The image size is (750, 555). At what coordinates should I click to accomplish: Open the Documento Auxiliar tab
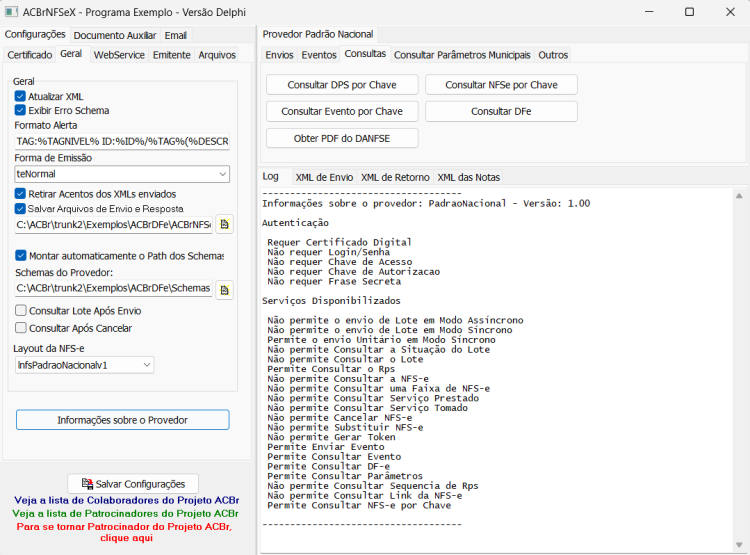click(x=115, y=35)
